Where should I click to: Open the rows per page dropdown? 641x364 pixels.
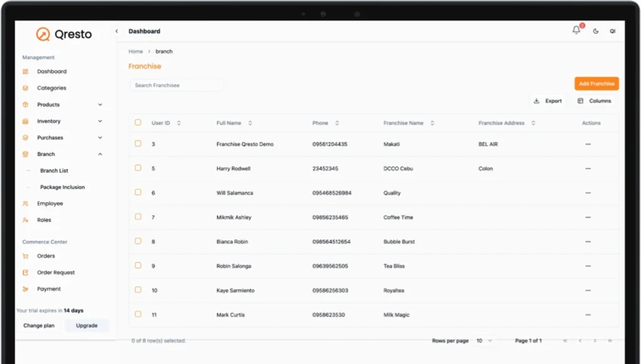[484, 341]
